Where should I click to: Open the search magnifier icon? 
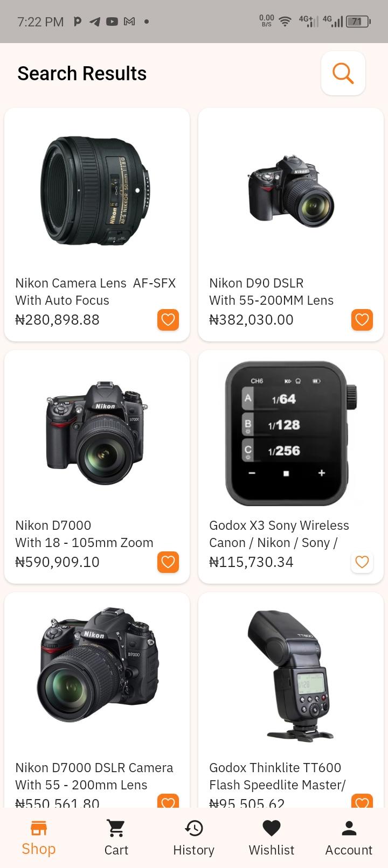[343, 73]
